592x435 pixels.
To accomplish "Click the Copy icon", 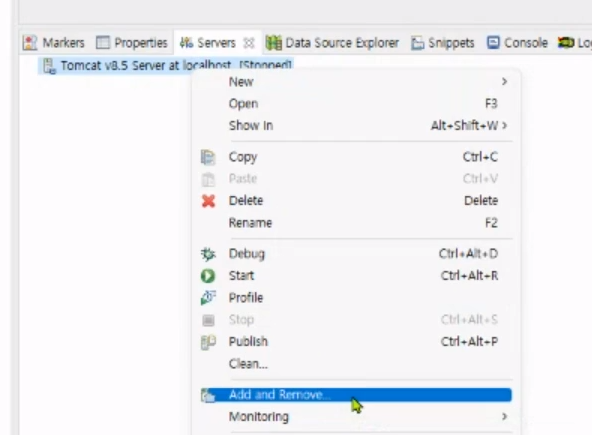I will click(208, 157).
